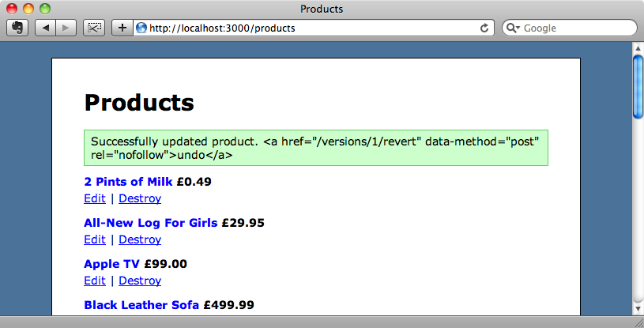644x328 pixels.
Task: Destroy the All-New Log For Girls product
Action: pos(140,239)
